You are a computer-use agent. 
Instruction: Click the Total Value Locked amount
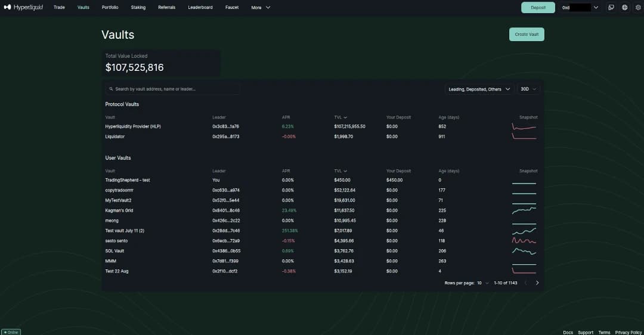click(134, 68)
